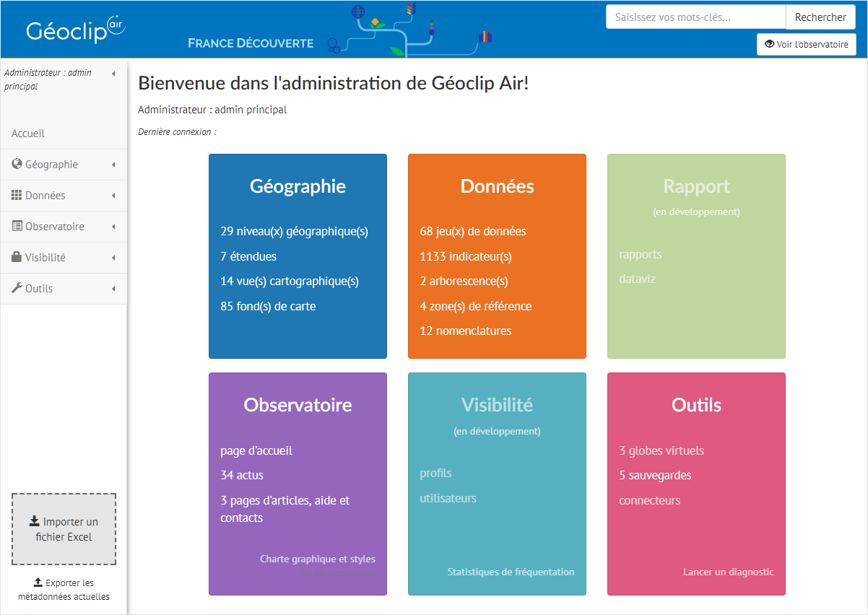Open 3 pages d'articles, aide et contacts
The height and width of the screenshot is (615, 868).
pyautogui.click(x=285, y=509)
